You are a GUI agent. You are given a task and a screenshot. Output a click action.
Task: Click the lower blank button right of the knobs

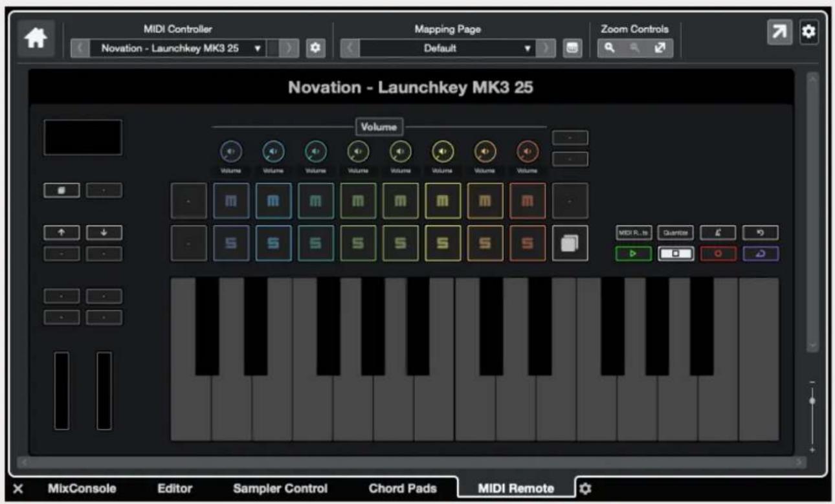coord(570,159)
